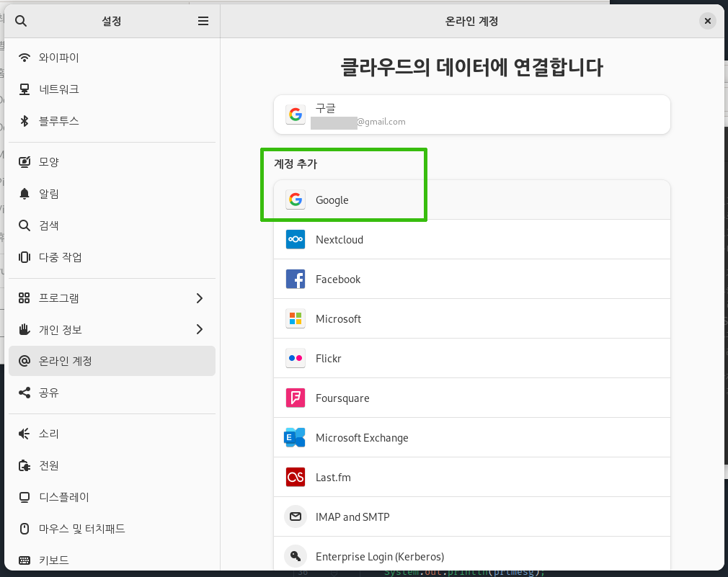Screen dimensions: 728x577
Task: Click the keyboard icon beside 키보드
Action: point(24,560)
